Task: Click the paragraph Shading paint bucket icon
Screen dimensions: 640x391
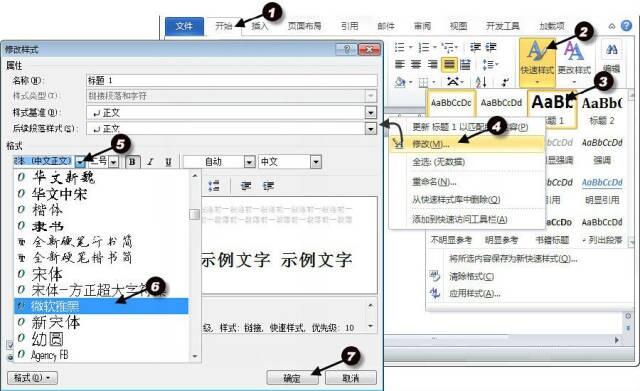Action: pos(400,82)
